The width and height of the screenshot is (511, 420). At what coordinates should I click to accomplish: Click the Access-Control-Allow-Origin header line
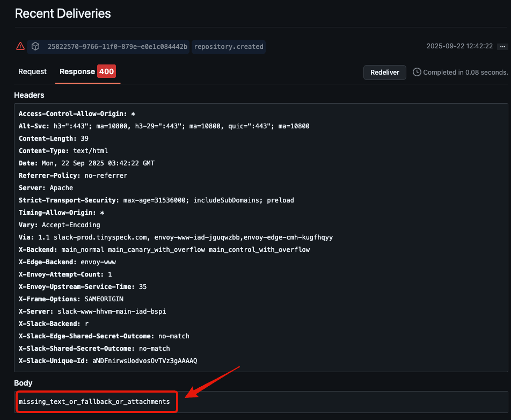coord(77,114)
